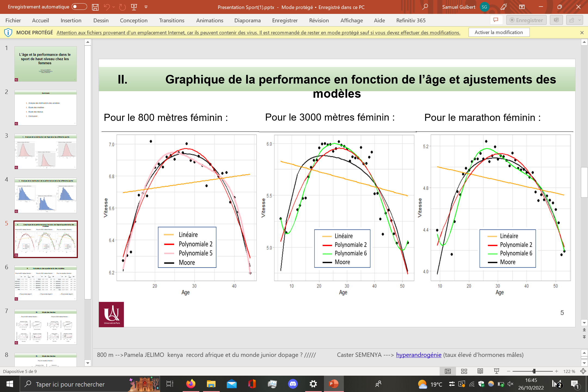Open the Affichage tab
588x392 pixels.
pos(351,20)
